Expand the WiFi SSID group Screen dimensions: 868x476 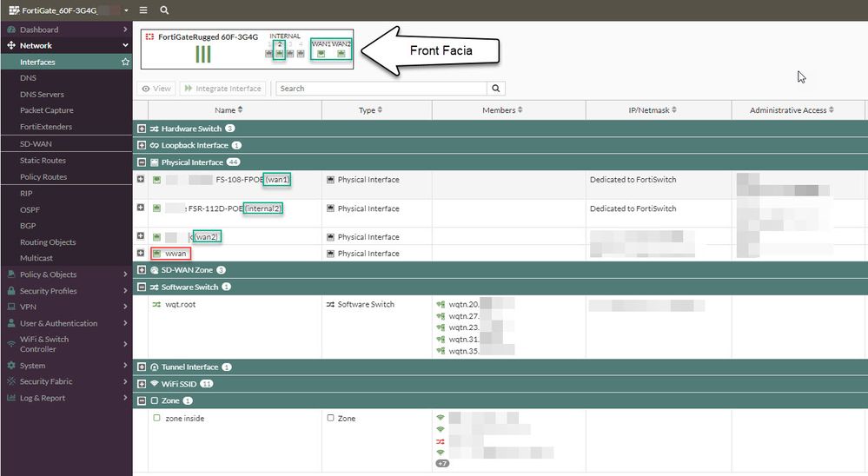(x=142, y=384)
